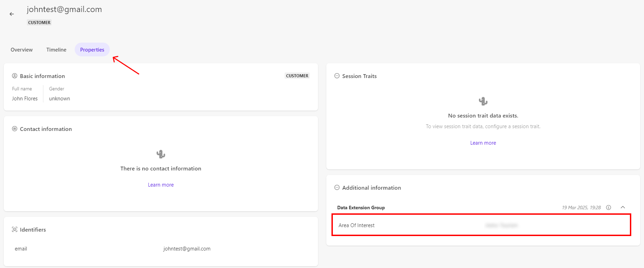Click the configure a session trait hint text
This screenshot has width=644, height=268.
(x=483, y=126)
